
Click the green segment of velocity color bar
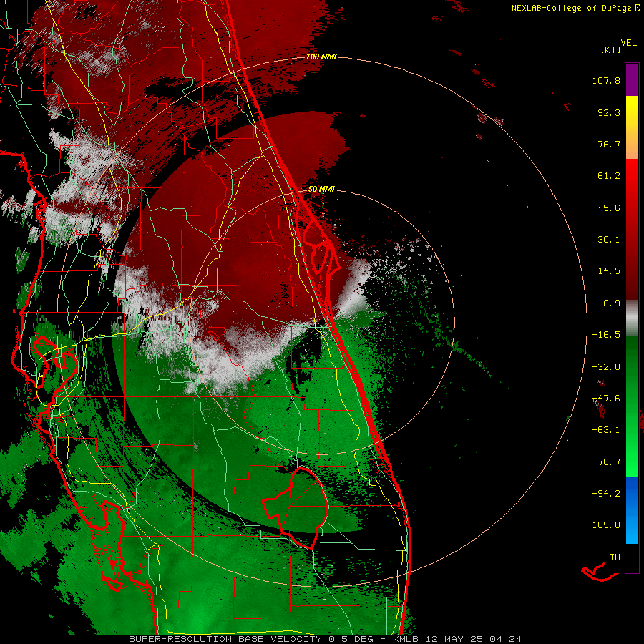[632, 406]
